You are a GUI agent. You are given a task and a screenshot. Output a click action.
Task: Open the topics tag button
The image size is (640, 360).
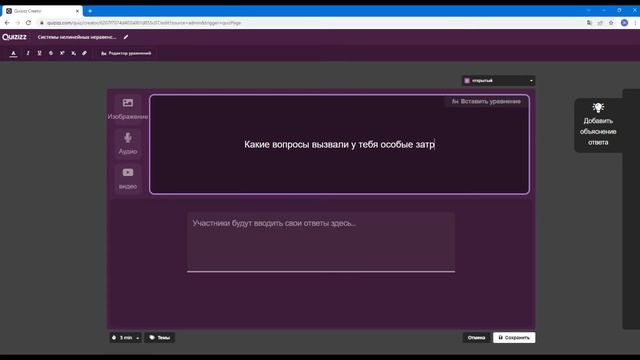click(x=160, y=338)
